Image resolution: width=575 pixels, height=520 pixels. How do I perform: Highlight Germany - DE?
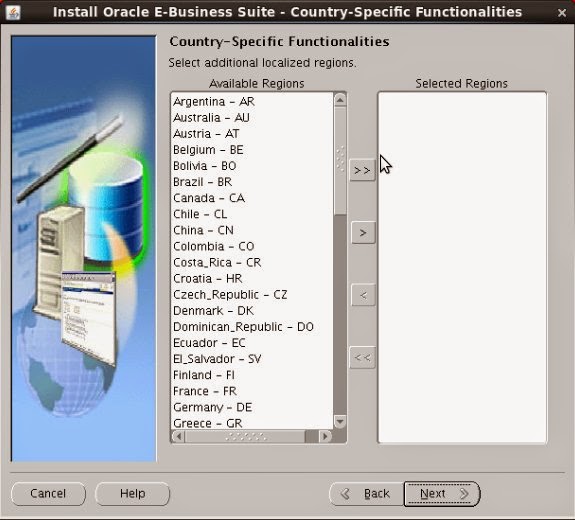click(213, 408)
